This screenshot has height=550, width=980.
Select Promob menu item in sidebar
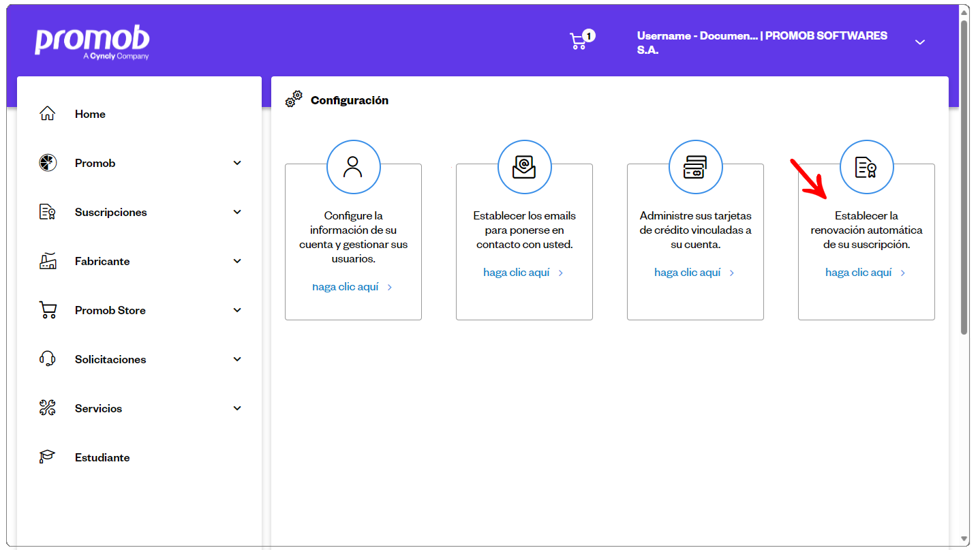coord(95,163)
